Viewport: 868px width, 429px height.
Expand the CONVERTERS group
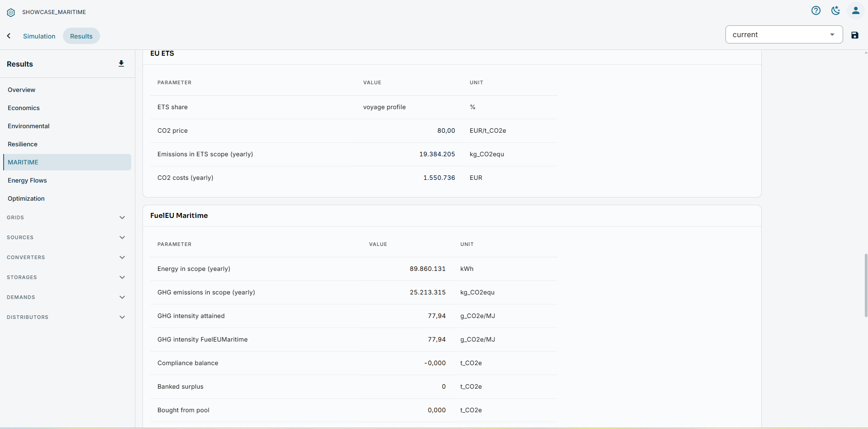(x=66, y=257)
